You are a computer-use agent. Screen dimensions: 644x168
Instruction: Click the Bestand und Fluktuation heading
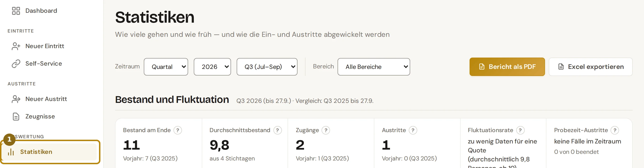172,100
